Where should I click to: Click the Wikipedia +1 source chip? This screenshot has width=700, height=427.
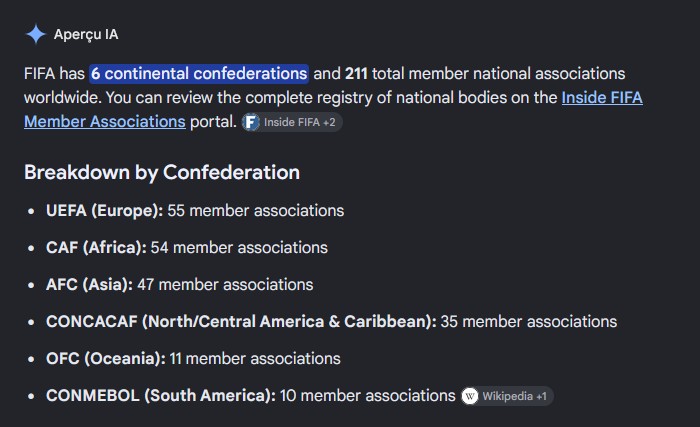(507, 396)
